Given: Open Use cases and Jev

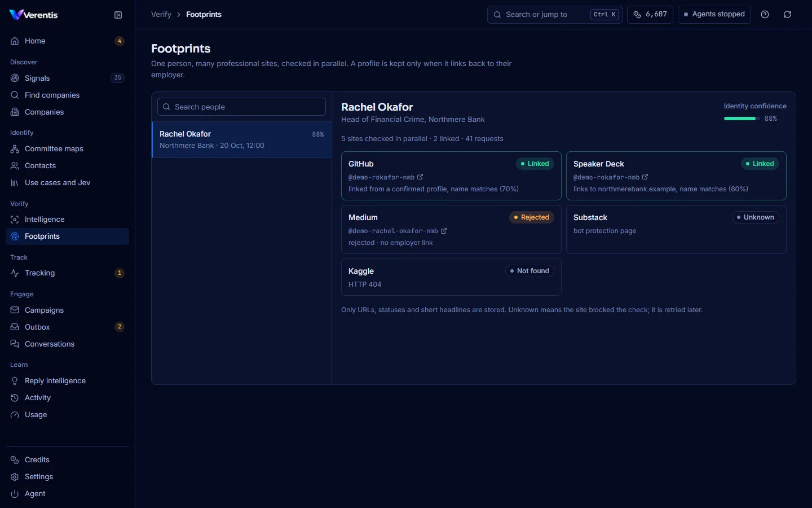Looking at the screenshot, I should click(x=67, y=183).
